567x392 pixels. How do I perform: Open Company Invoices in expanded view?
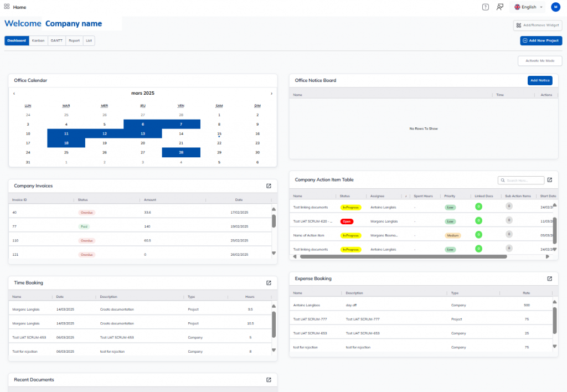point(269,186)
